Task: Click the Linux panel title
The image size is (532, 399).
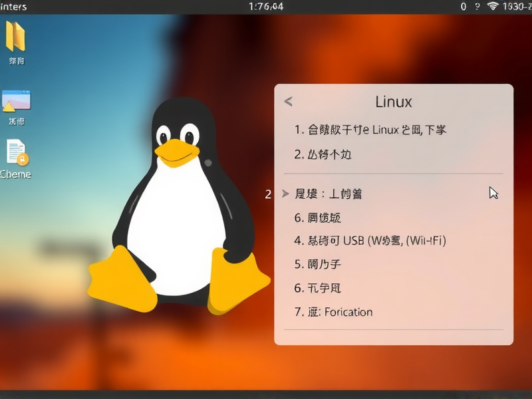Action: tap(394, 101)
